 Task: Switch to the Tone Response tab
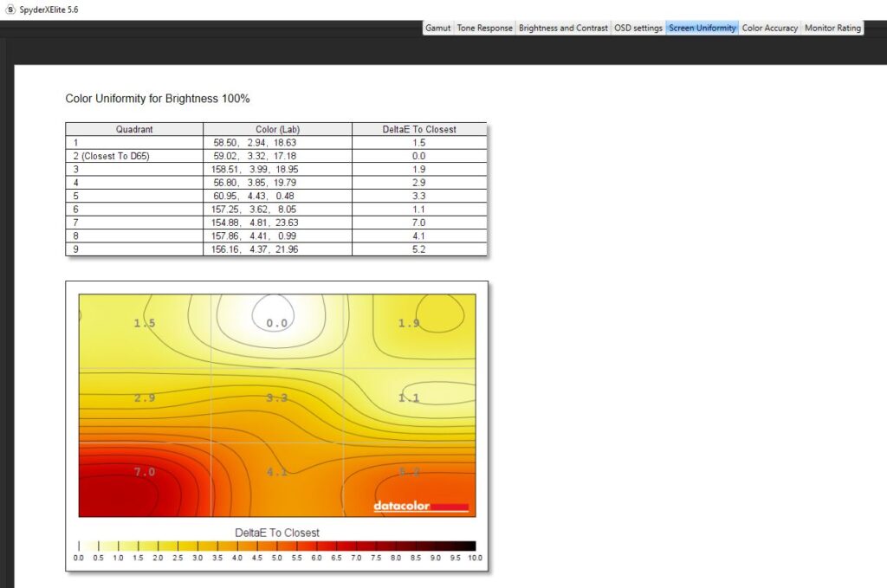(x=484, y=28)
